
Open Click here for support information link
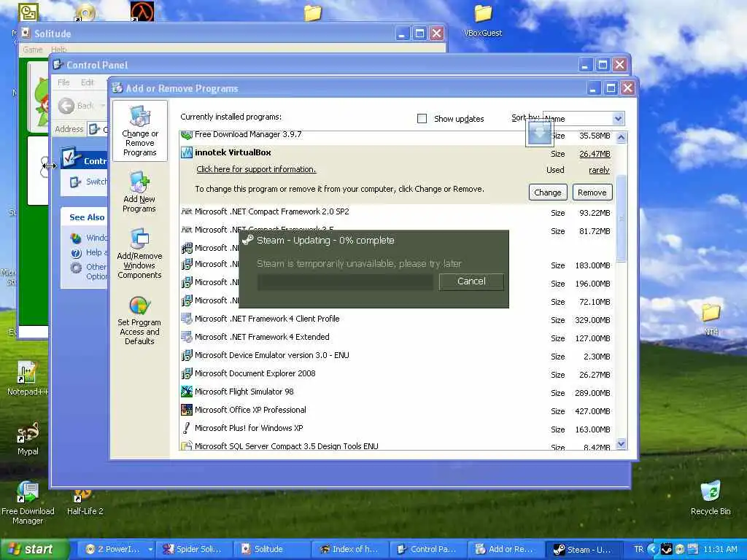tap(256, 169)
